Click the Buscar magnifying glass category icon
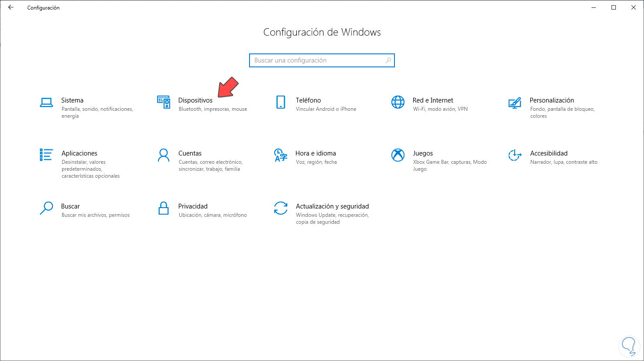This screenshot has height=361, width=644. click(x=46, y=208)
